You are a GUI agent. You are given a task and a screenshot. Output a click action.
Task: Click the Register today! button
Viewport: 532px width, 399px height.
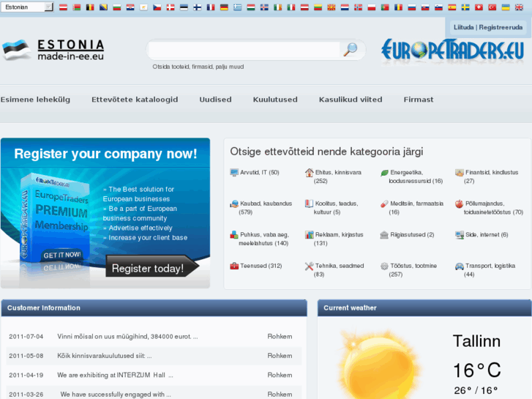152,266
